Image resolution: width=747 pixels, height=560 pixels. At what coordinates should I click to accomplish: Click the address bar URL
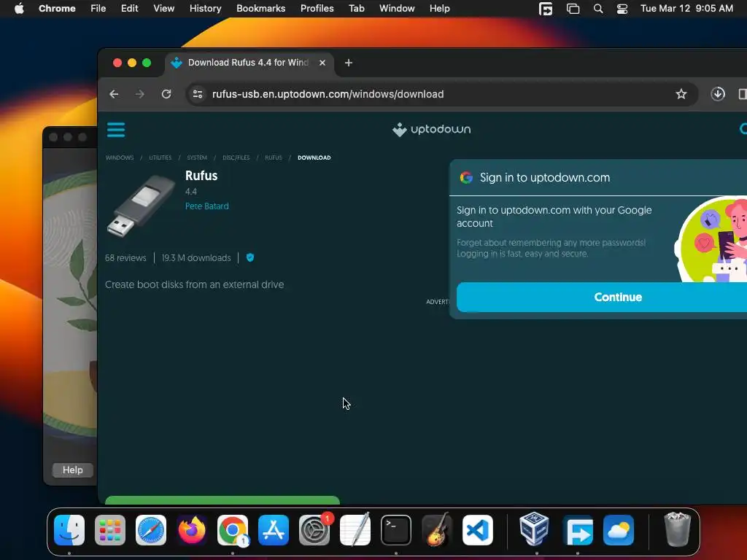328,94
